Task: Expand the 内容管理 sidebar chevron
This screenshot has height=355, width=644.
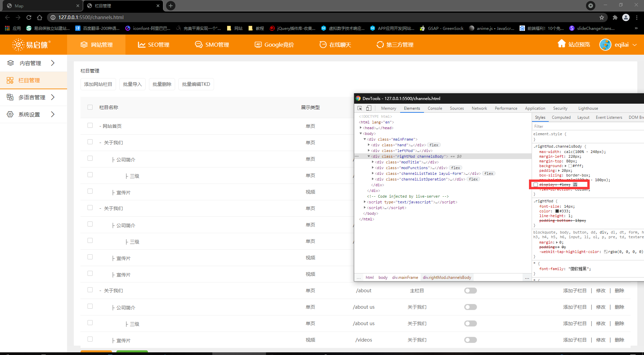Action: 53,63
